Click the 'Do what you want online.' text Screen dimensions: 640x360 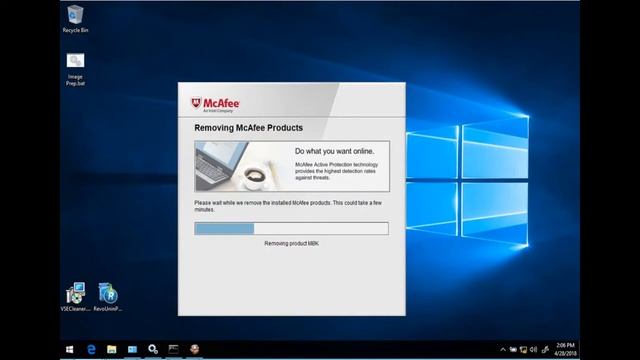[x=334, y=151]
